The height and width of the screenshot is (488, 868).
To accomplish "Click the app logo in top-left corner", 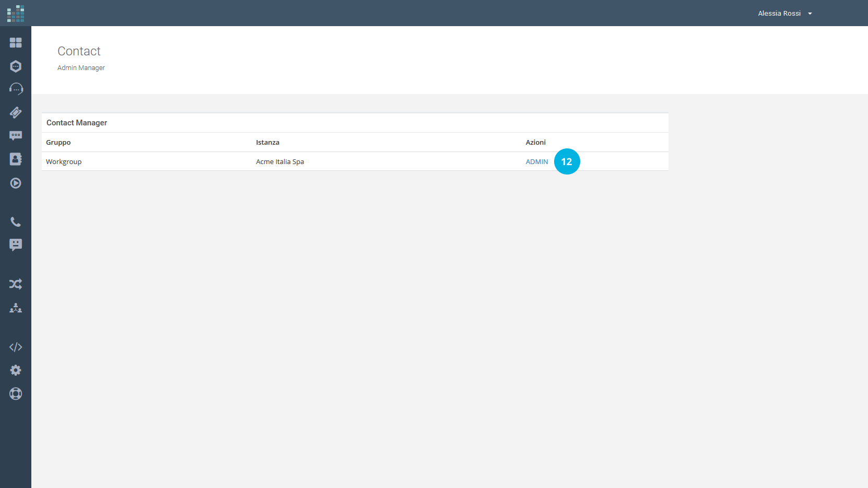I will click(16, 14).
